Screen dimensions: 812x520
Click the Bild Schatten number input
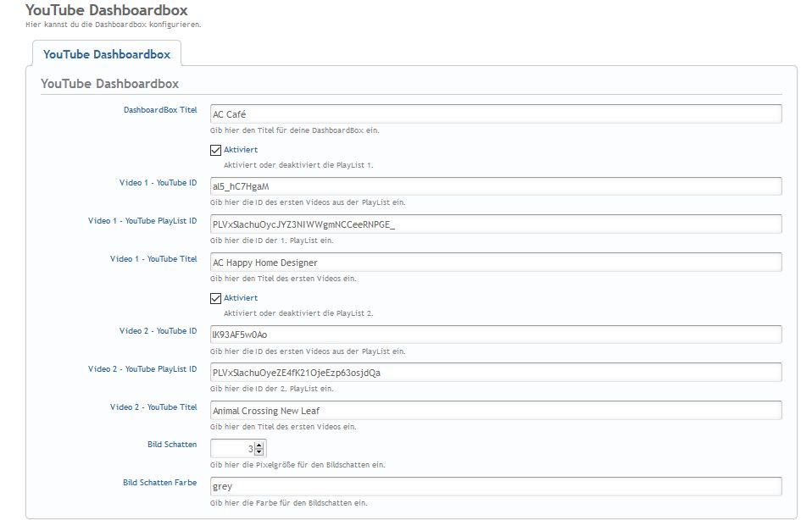(232, 448)
